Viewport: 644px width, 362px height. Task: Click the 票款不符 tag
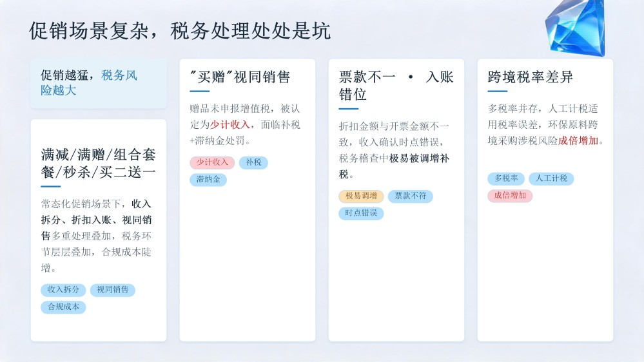pos(410,196)
